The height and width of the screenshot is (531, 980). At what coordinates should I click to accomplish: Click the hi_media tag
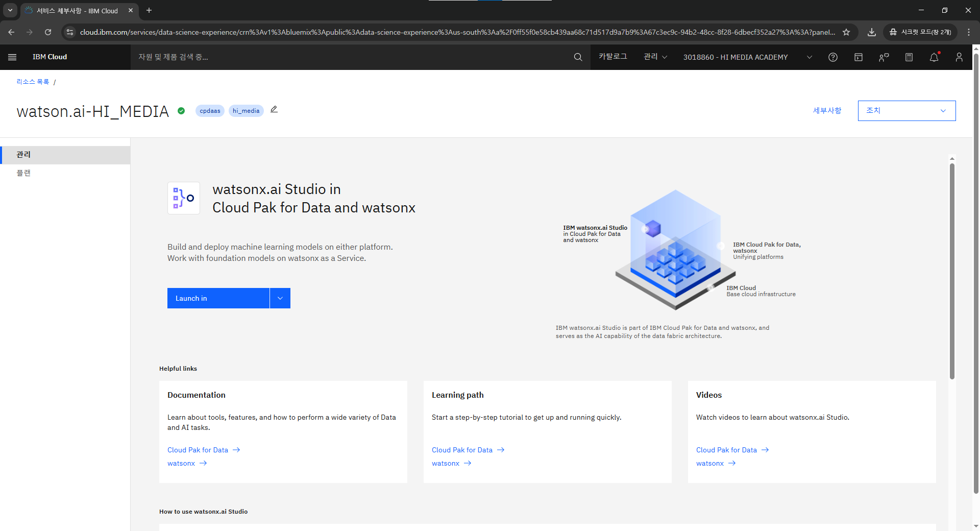coord(246,111)
